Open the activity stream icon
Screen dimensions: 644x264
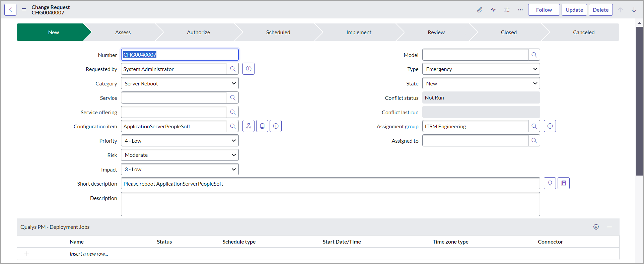point(493,10)
